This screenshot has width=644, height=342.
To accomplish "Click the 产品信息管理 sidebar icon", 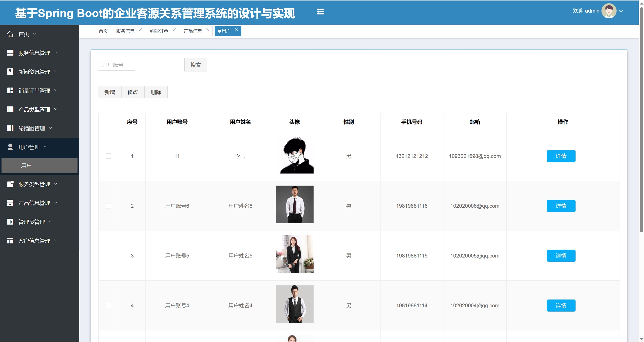I will coord(10,203).
